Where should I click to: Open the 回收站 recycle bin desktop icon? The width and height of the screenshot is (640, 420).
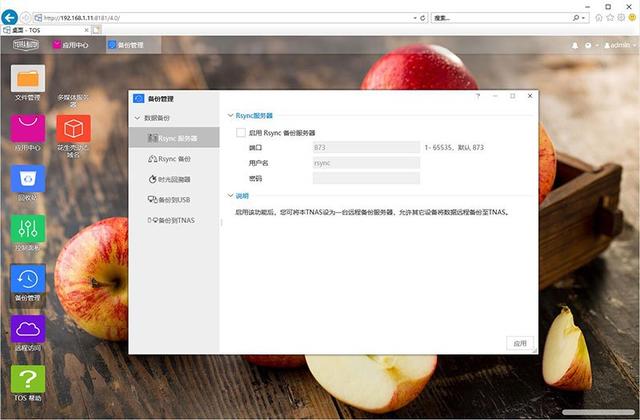28,178
